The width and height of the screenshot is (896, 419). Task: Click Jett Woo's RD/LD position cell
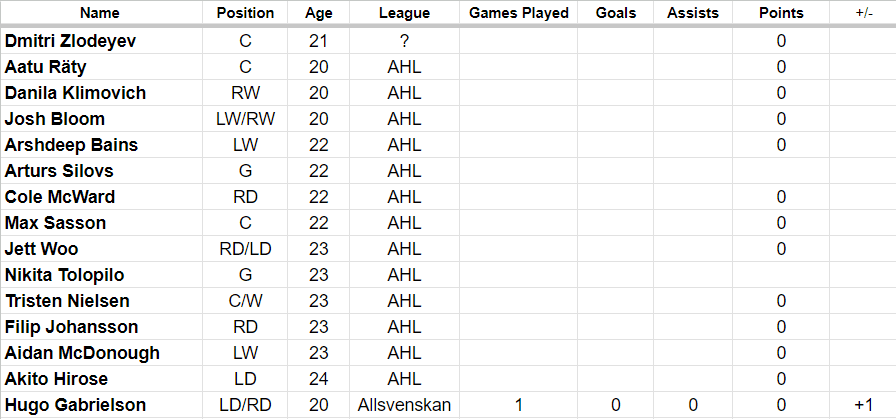click(245, 249)
